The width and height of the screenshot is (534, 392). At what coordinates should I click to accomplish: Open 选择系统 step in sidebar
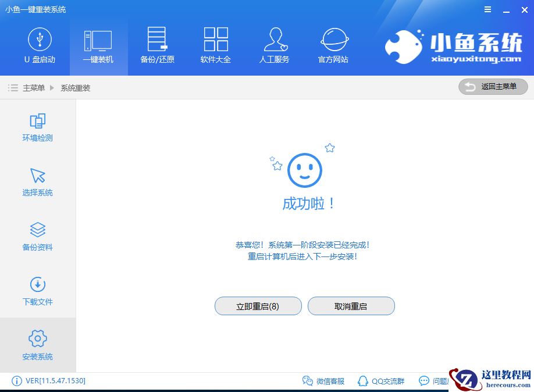tap(37, 181)
